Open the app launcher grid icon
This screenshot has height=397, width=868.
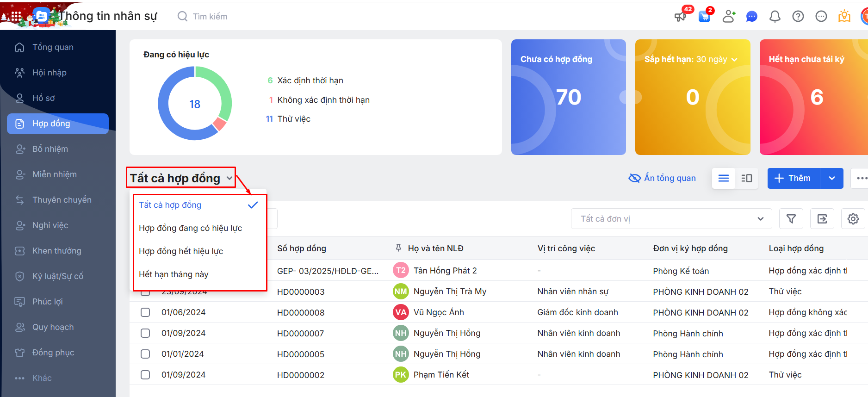pyautogui.click(x=16, y=16)
